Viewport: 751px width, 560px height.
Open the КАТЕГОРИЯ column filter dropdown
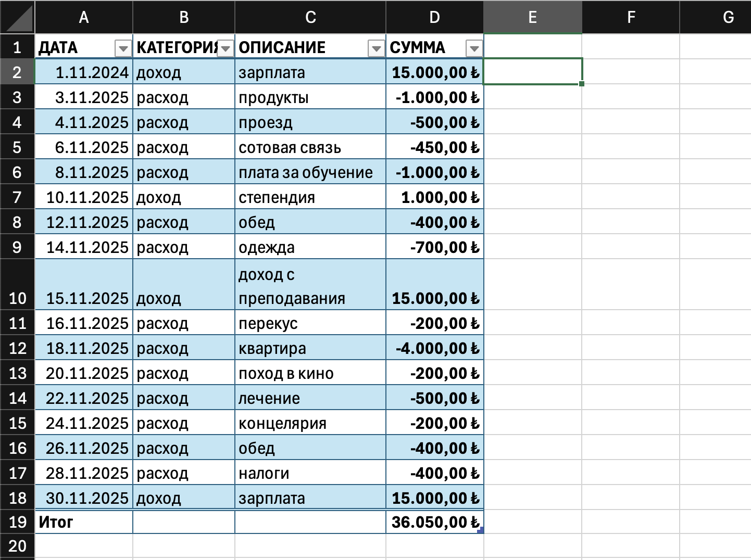(x=226, y=48)
